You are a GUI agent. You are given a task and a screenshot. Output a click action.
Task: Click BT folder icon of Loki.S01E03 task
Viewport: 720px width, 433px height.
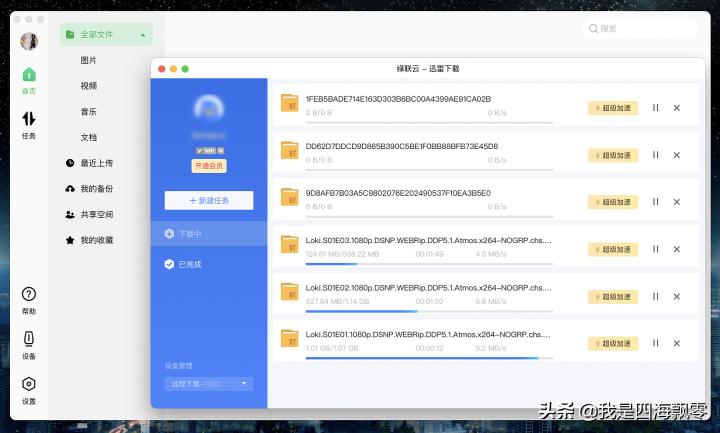pyautogui.click(x=290, y=245)
